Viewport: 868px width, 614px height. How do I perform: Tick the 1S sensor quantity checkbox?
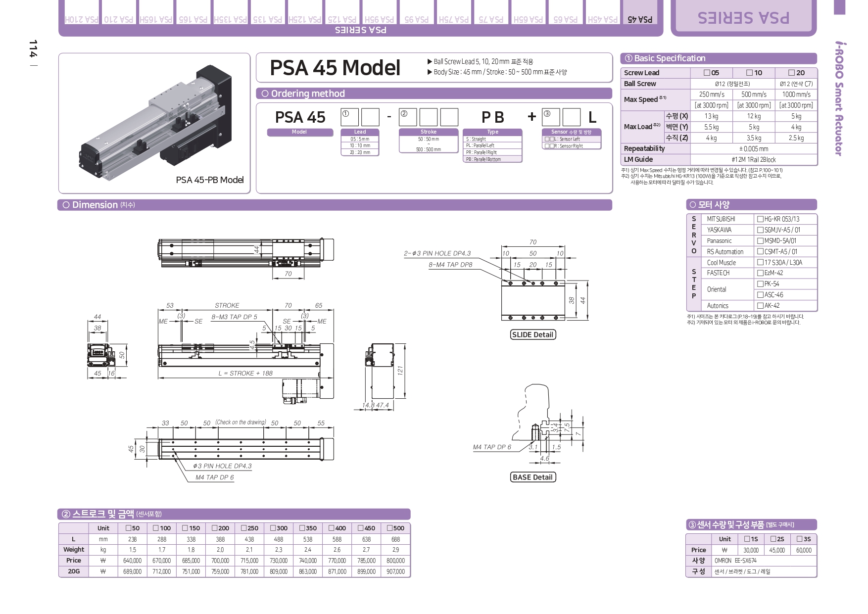[747, 539]
